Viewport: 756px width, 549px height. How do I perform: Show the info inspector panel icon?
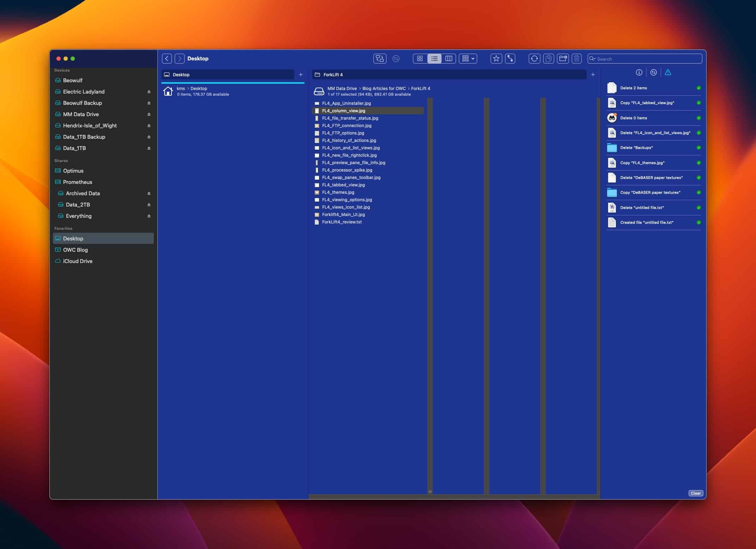coord(639,72)
